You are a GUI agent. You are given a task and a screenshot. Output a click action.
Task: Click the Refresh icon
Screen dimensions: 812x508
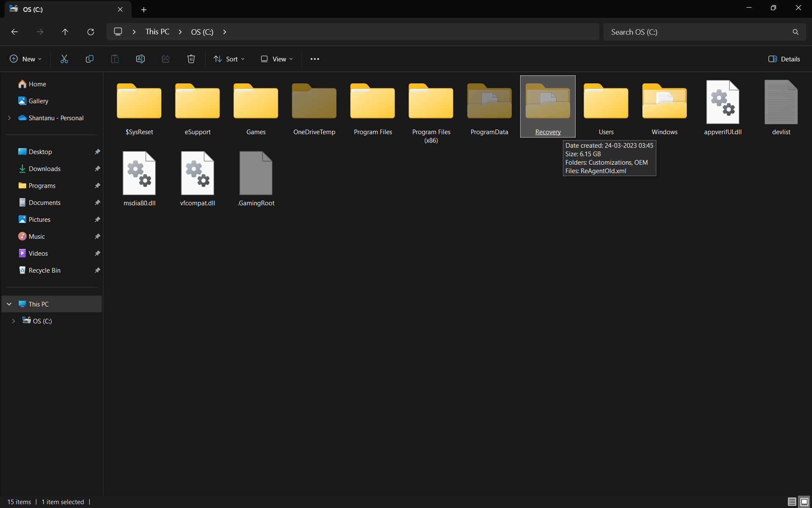tap(91, 32)
